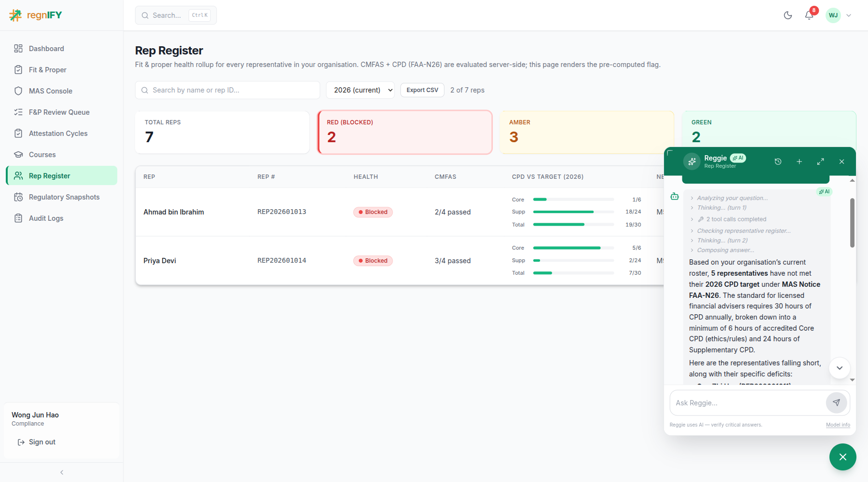
Task: Open MAS Console
Action: tap(62, 91)
